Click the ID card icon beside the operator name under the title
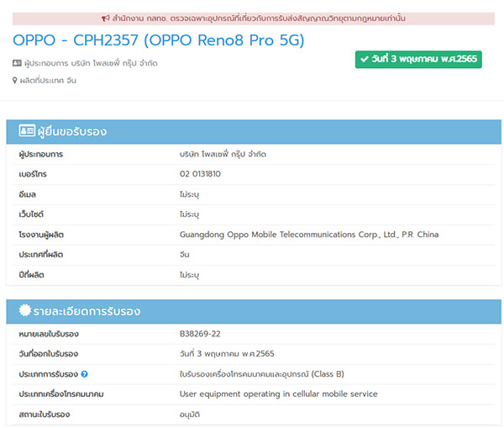 18,63
